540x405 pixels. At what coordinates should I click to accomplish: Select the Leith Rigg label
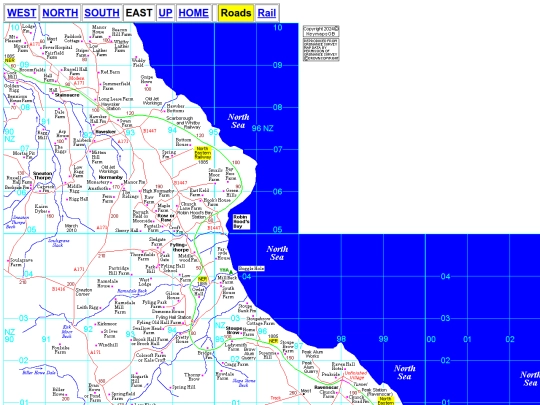(x=88, y=307)
